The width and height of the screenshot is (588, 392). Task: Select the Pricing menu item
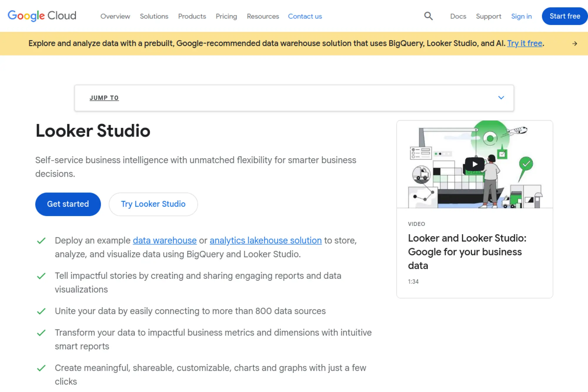(226, 16)
